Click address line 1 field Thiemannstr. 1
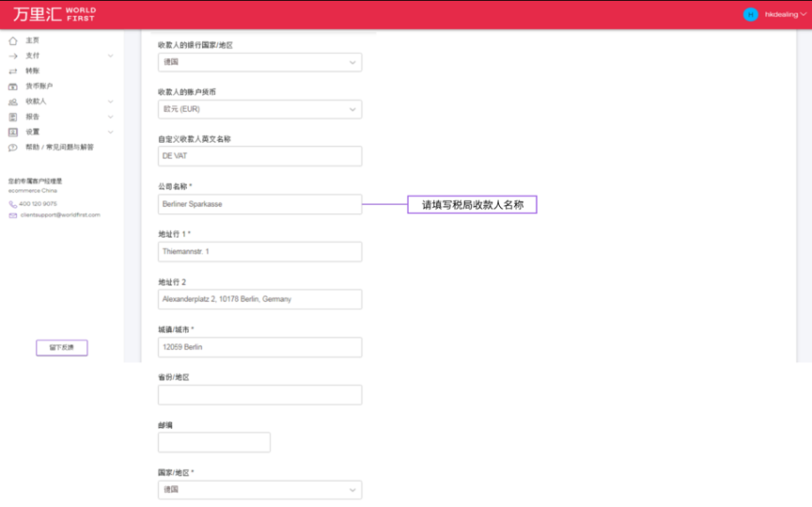Viewport: 812px width, 507px height. (260, 252)
